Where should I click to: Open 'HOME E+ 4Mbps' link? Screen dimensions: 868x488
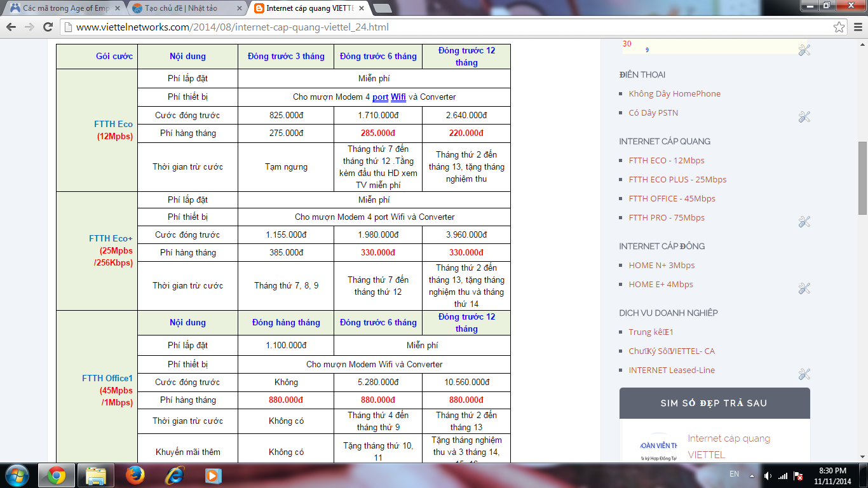(x=661, y=284)
